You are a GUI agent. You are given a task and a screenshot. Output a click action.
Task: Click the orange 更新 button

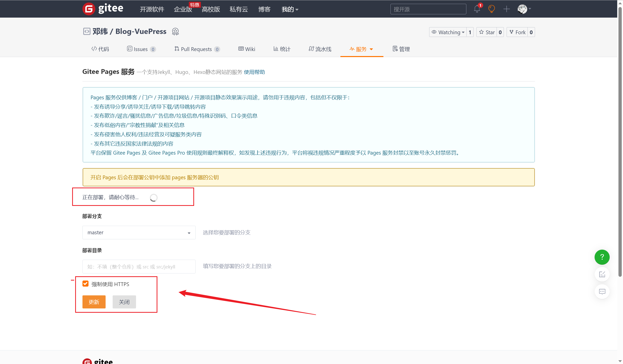point(94,302)
